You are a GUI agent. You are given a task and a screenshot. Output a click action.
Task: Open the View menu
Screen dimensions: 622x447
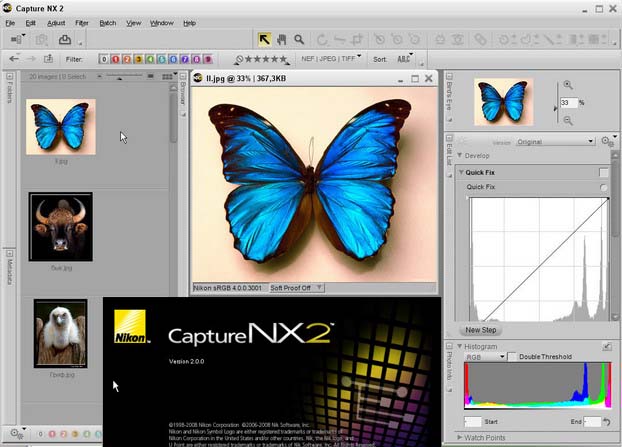[x=134, y=23]
